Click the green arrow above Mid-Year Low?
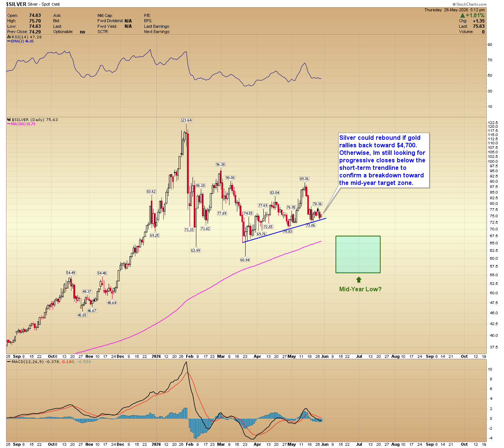The width and height of the screenshot is (504, 448). click(x=359, y=280)
